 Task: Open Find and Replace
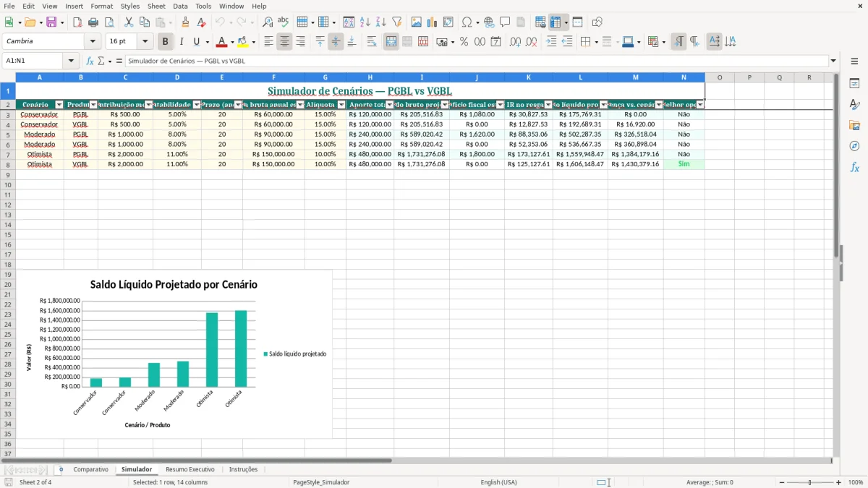click(x=268, y=22)
